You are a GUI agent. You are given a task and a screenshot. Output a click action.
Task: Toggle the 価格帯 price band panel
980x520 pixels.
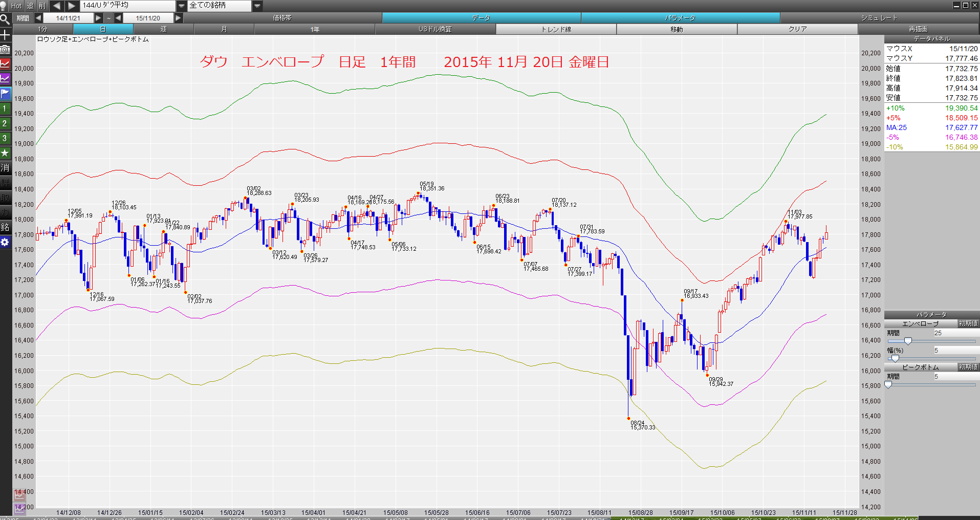tap(282, 18)
